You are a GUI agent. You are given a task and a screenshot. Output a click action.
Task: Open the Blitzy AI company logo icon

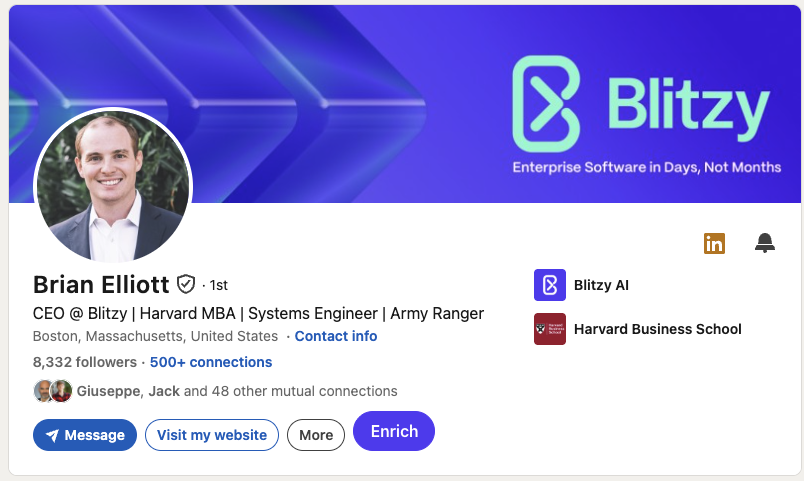tap(550, 285)
